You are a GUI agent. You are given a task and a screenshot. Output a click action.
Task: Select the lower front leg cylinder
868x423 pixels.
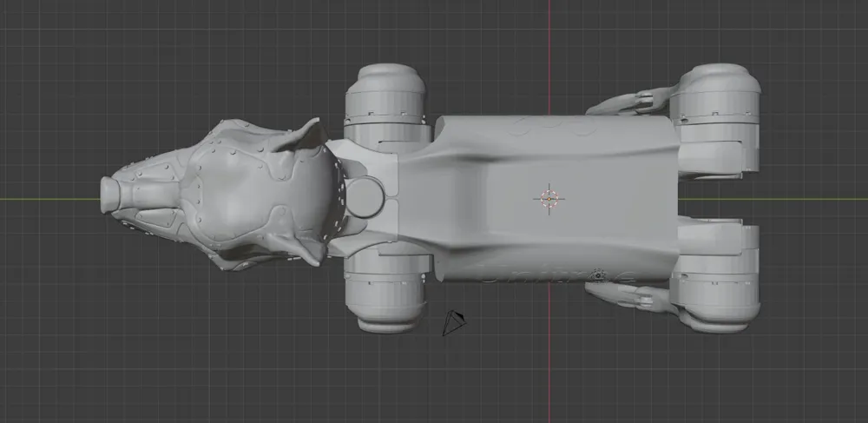coord(385,300)
